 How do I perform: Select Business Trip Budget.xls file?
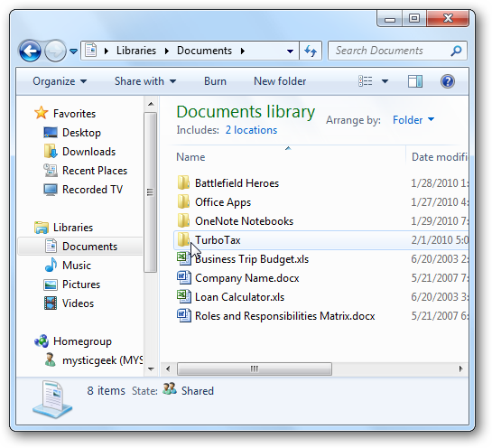252,259
